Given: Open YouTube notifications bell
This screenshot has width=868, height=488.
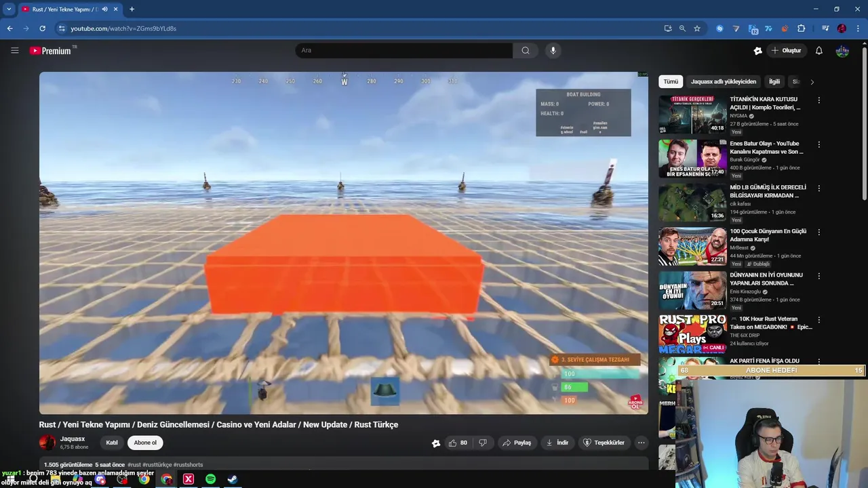Looking at the screenshot, I should click(818, 50).
